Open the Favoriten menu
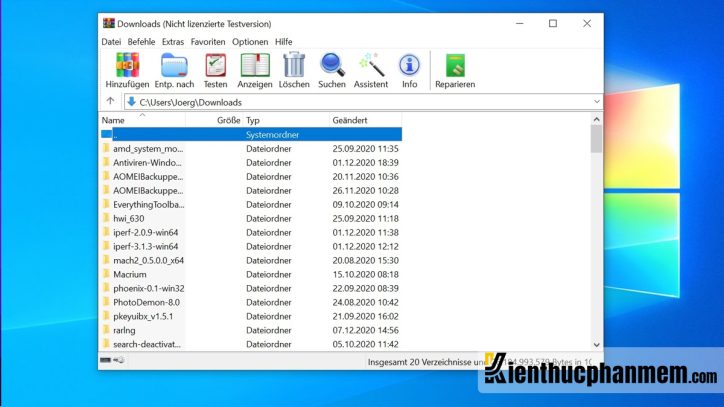This screenshot has width=724, height=407. pyautogui.click(x=208, y=42)
